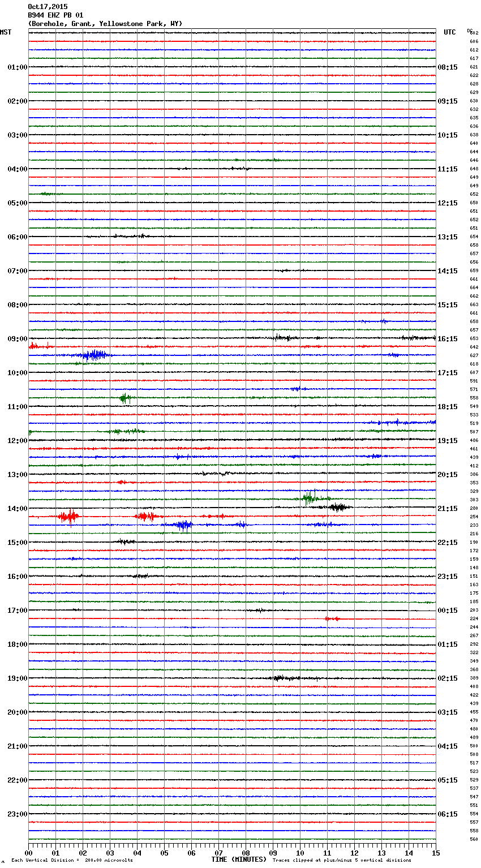Click minute tick 10 on time axis

coord(300,853)
